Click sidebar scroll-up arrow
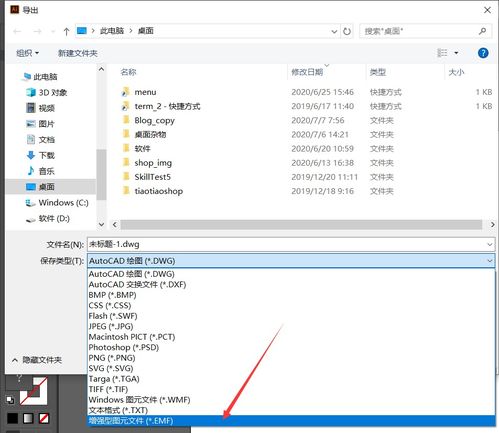Viewport: 499px width, 433px height. (101, 69)
